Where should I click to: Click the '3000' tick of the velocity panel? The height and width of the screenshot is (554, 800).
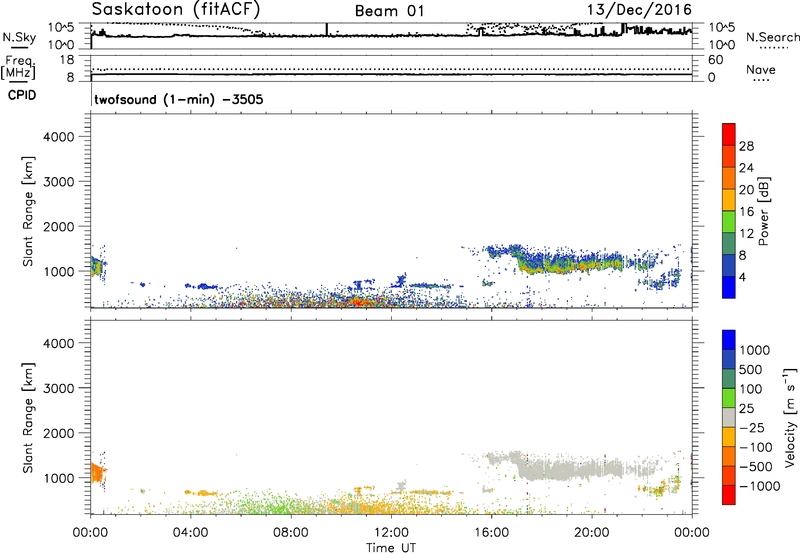[58, 388]
